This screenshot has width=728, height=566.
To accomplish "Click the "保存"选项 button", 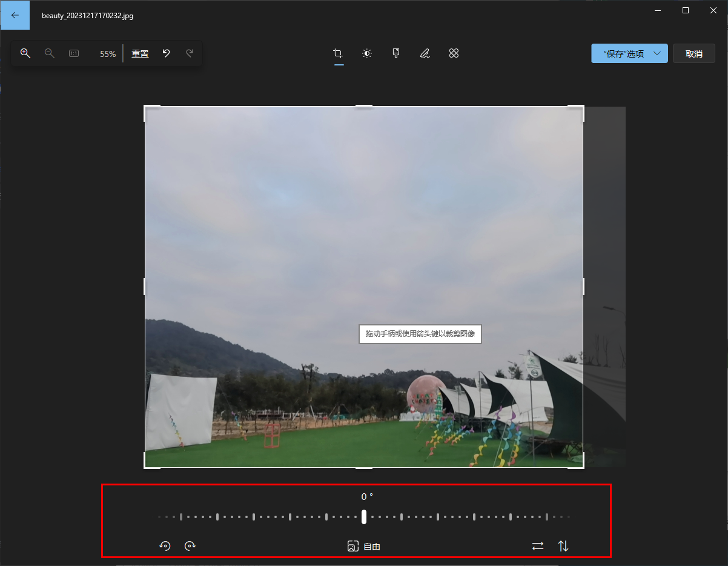I will 623,53.
